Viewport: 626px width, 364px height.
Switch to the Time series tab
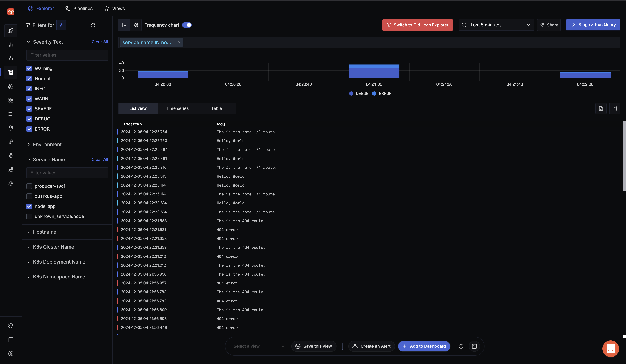[x=177, y=108]
